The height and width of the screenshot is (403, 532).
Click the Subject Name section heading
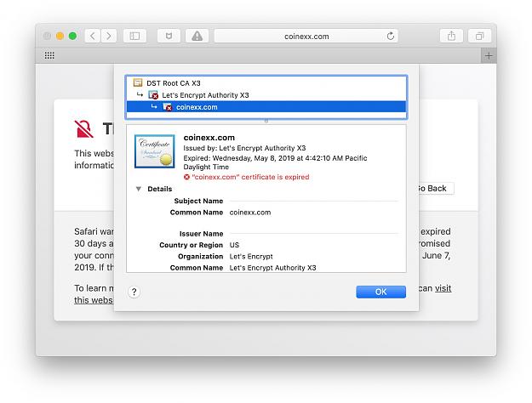[198, 201]
